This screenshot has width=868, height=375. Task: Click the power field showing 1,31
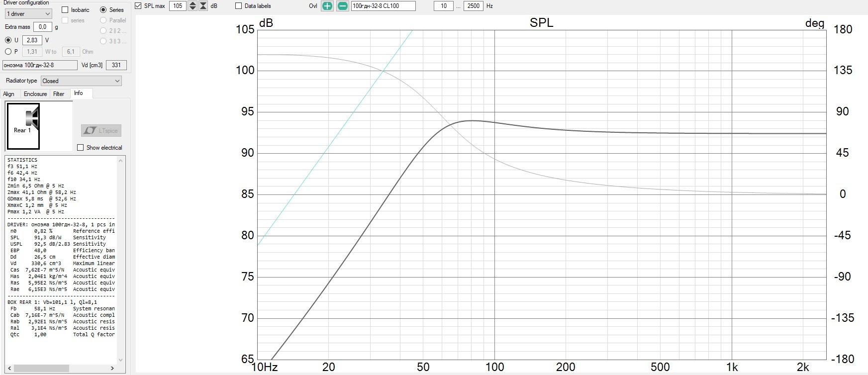tap(32, 52)
